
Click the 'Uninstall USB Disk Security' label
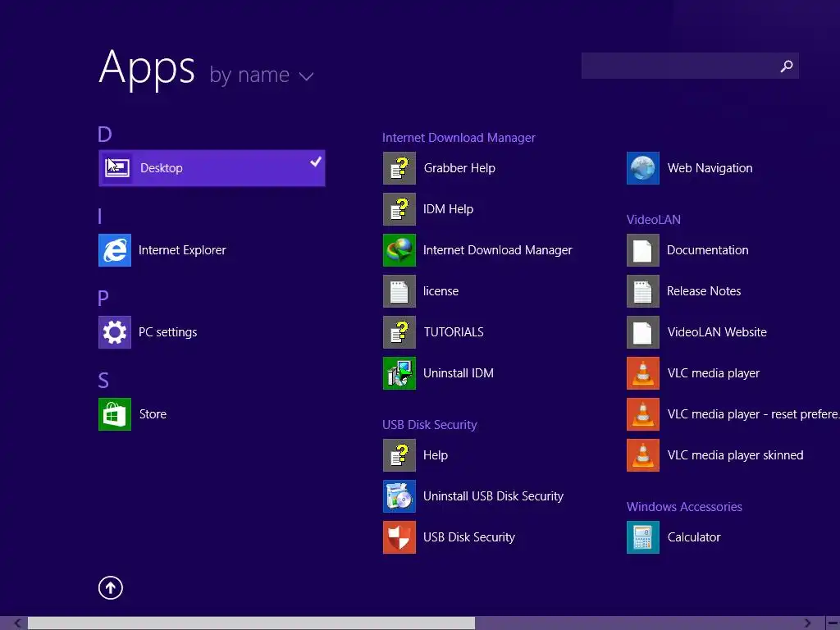[493, 496]
